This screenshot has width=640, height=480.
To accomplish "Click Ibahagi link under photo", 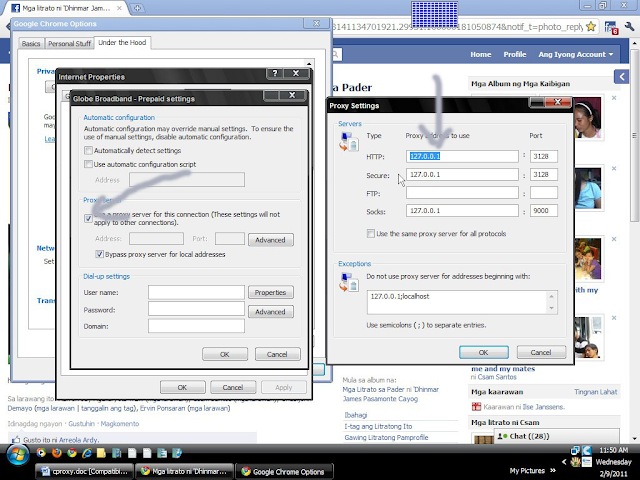I will click(356, 415).
